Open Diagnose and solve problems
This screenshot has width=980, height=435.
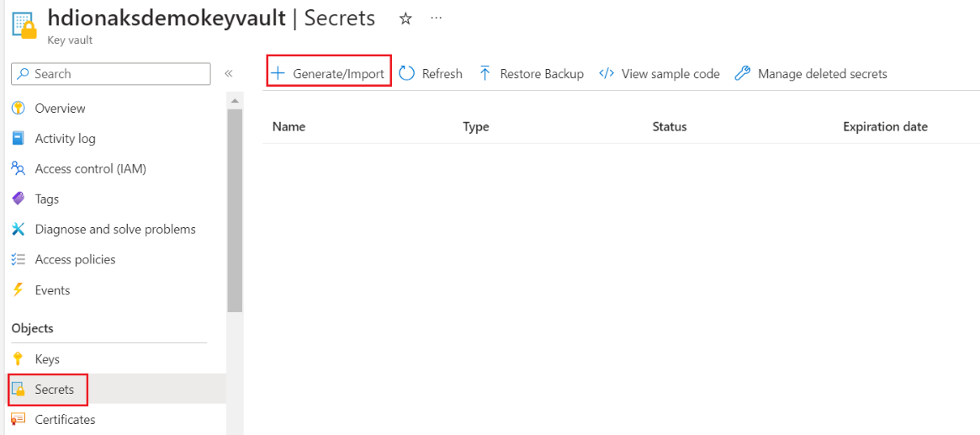tap(114, 230)
